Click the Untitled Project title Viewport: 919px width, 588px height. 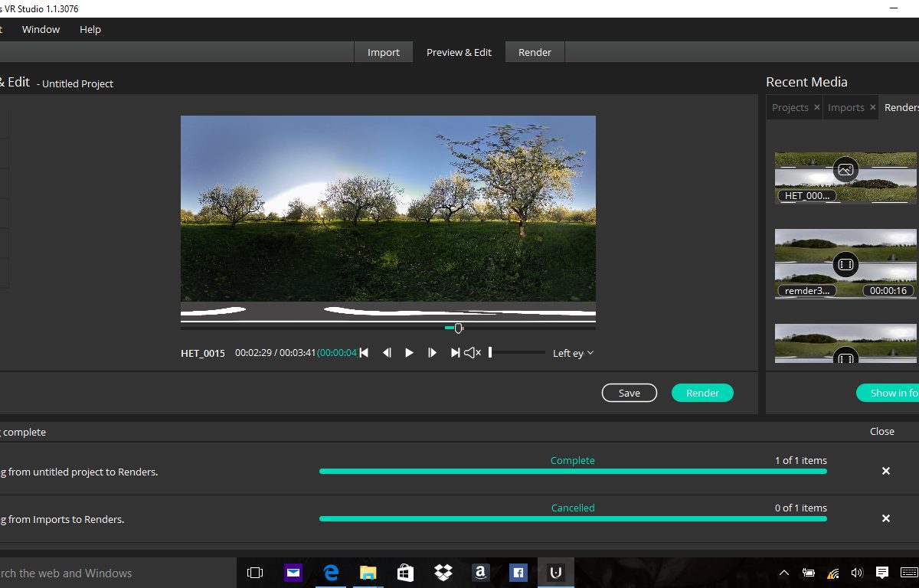click(x=77, y=83)
